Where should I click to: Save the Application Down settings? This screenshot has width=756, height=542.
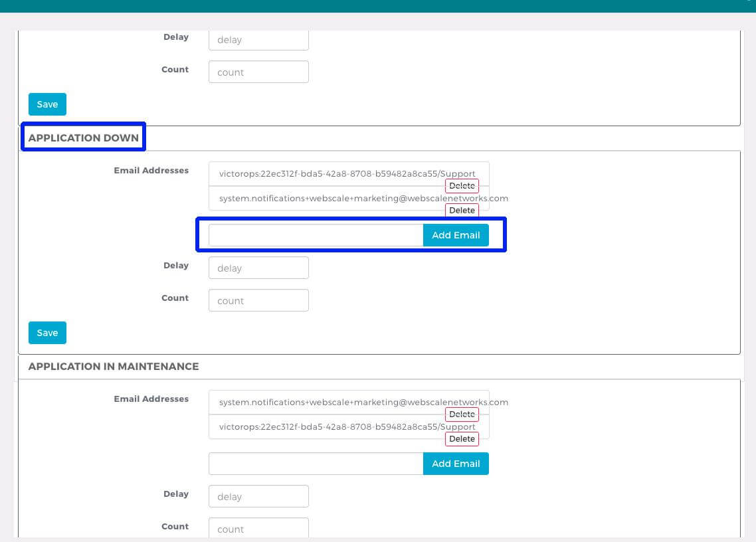pyautogui.click(x=47, y=333)
